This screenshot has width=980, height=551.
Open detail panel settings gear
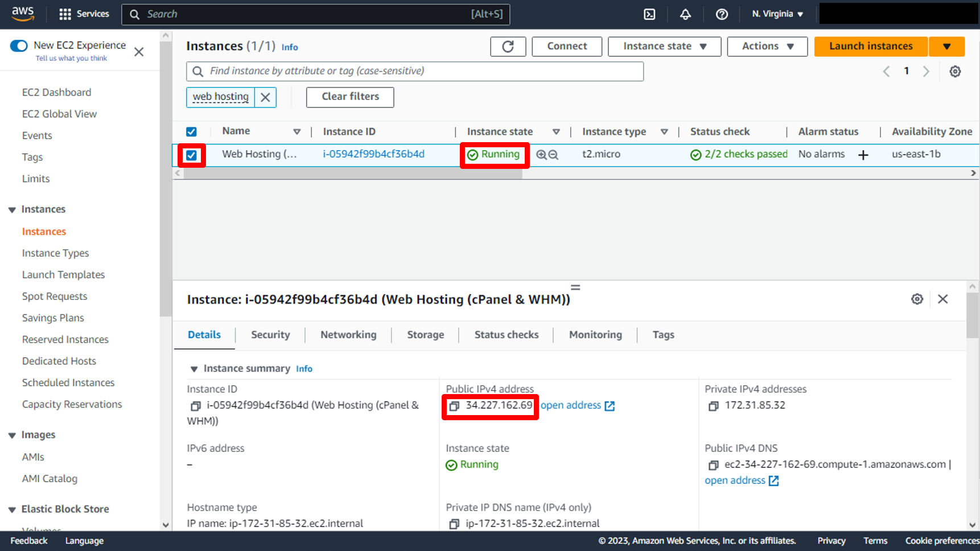[917, 299]
